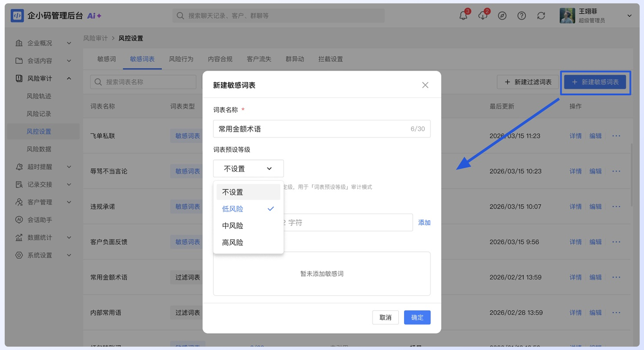Image resolution: width=644 pixels, height=350 pixels.
Task: Click the user avatar photo
Action: coord(567,15)
